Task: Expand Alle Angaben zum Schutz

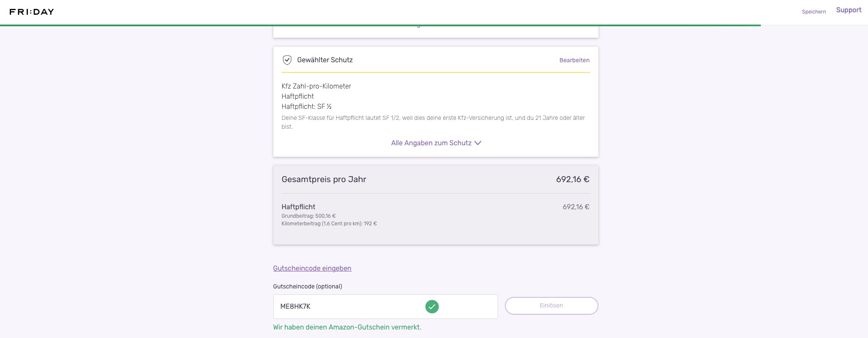Action: click(431, 143)
